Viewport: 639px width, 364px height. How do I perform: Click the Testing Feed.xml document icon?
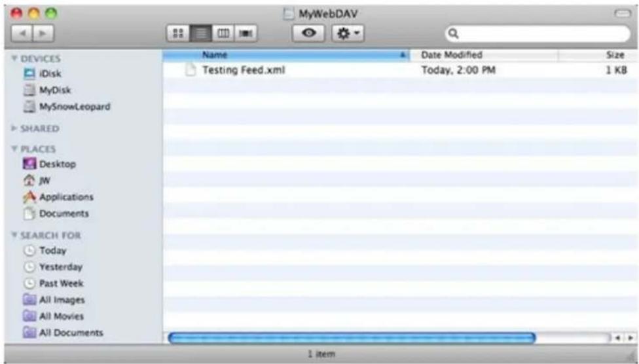[x=191, y=70]
